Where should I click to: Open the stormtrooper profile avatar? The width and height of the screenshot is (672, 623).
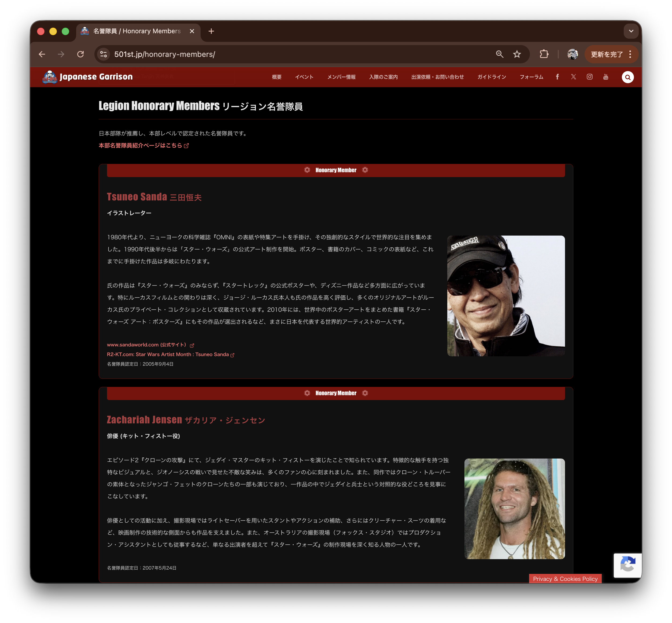572,54
